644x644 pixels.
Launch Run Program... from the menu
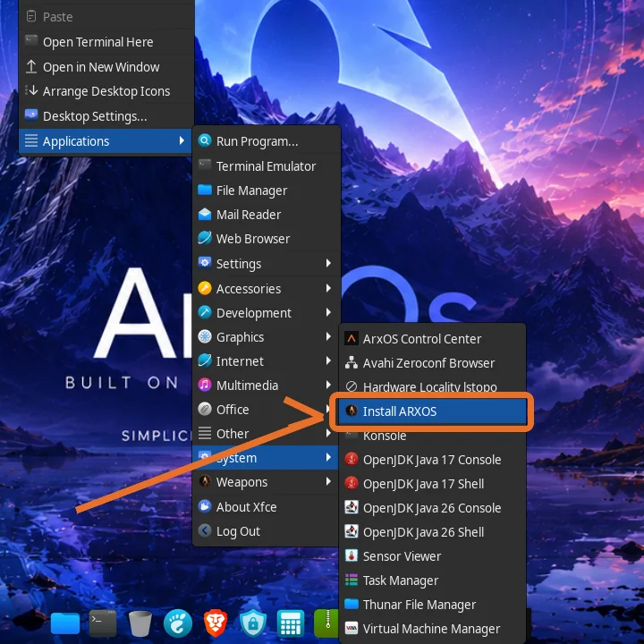pos(267,141)
